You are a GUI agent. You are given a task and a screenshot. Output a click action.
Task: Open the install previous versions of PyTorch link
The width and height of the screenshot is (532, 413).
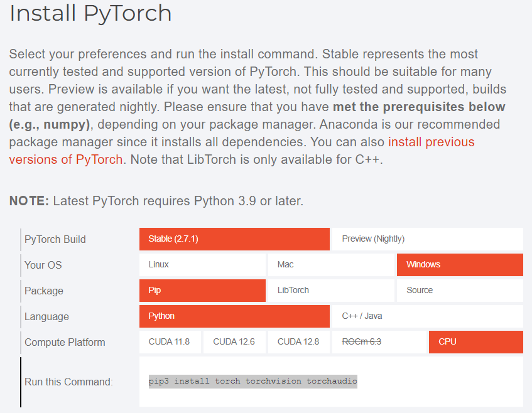click(432, 142)
